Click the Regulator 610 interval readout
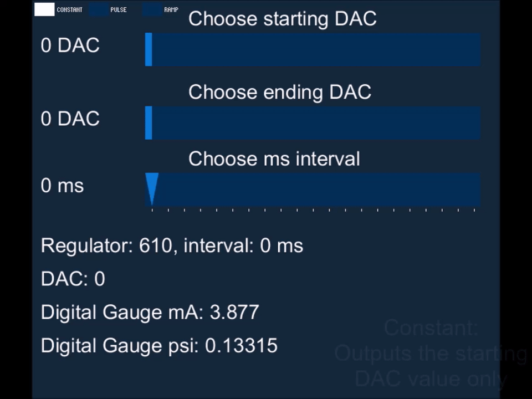532x399 pixels. click(172, 245)
